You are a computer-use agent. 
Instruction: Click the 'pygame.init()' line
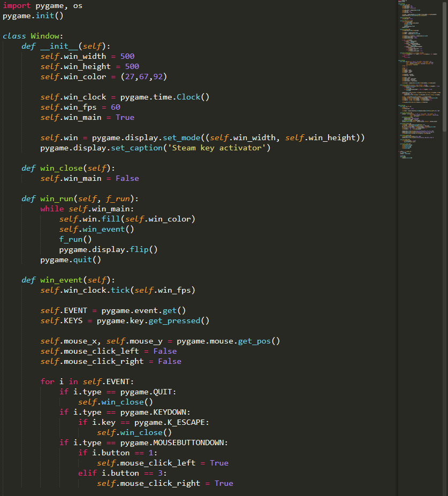point(33,16)
